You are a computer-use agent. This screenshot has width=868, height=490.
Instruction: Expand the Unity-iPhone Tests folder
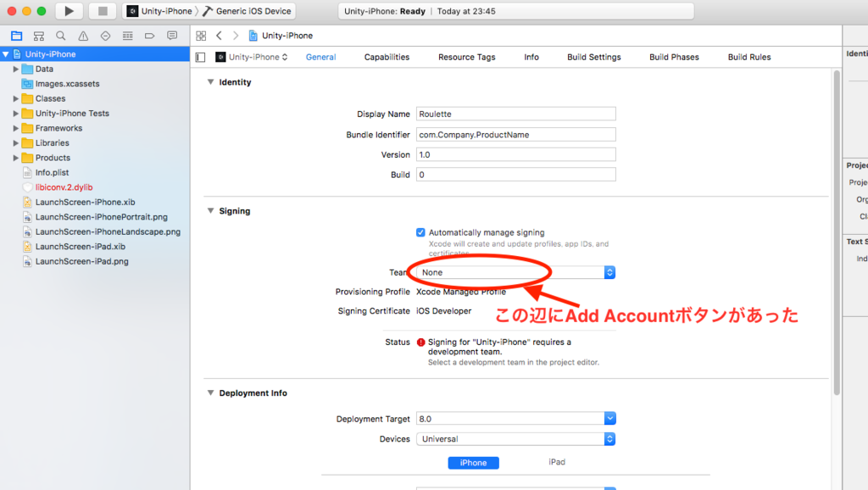(15, 114)
